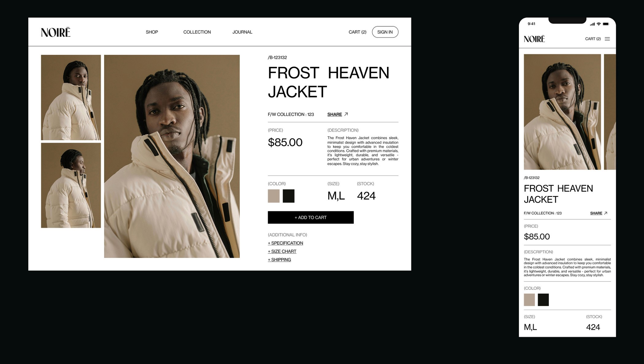Select the black color swatch on desktop
Screen dimensions: 644x364
(x=289, y=196)
